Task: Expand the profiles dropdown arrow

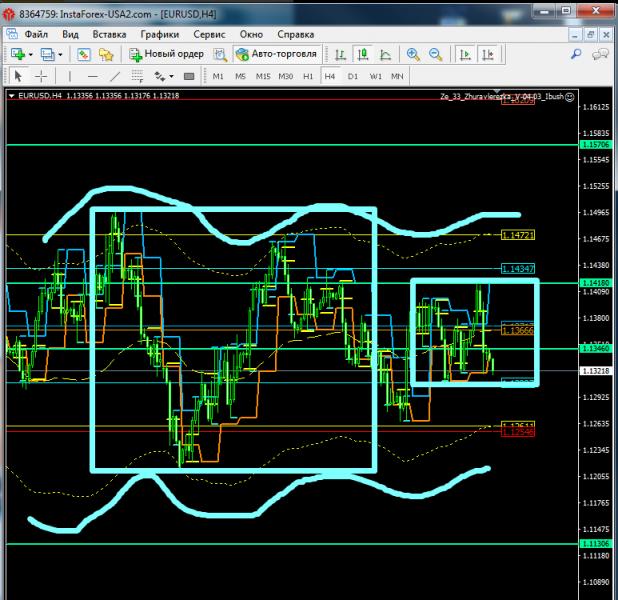Action: pos(60,54)
